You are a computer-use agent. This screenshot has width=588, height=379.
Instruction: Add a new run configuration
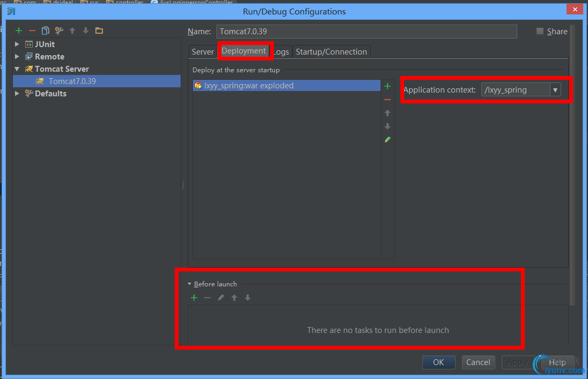point(19,31)
